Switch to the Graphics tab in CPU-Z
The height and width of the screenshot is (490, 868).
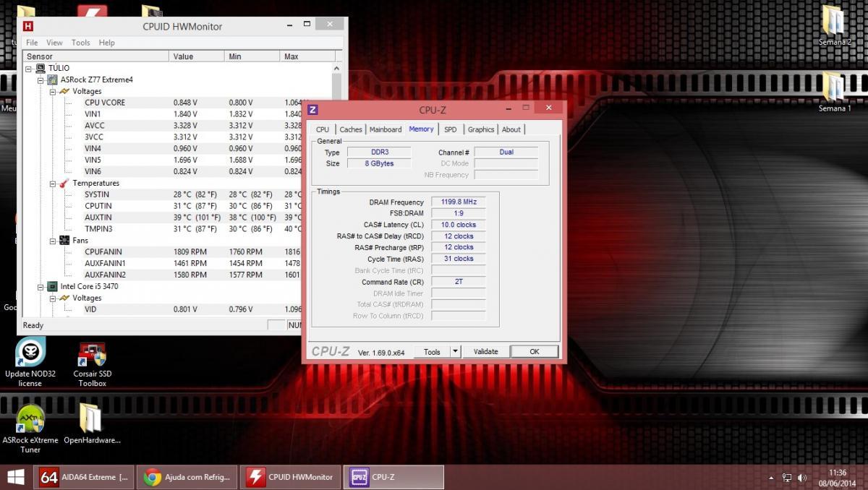click(x=481, y=129)
